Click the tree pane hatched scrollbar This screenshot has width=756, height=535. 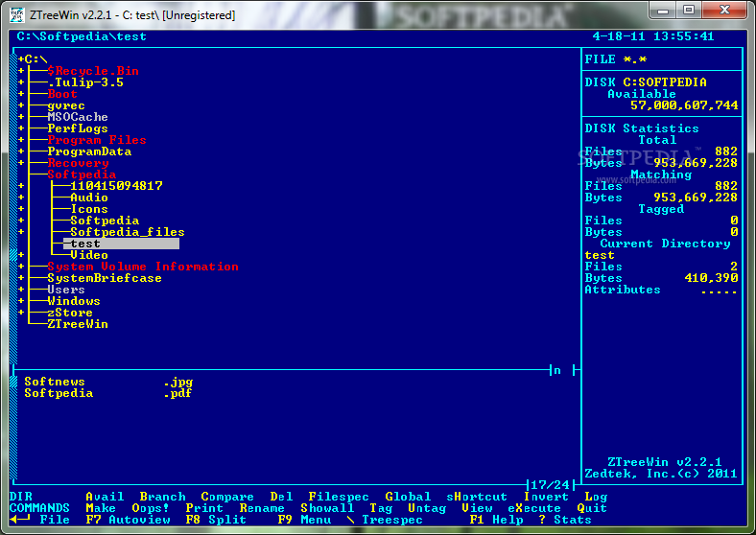pyautogui.click(x=13, y=210)
